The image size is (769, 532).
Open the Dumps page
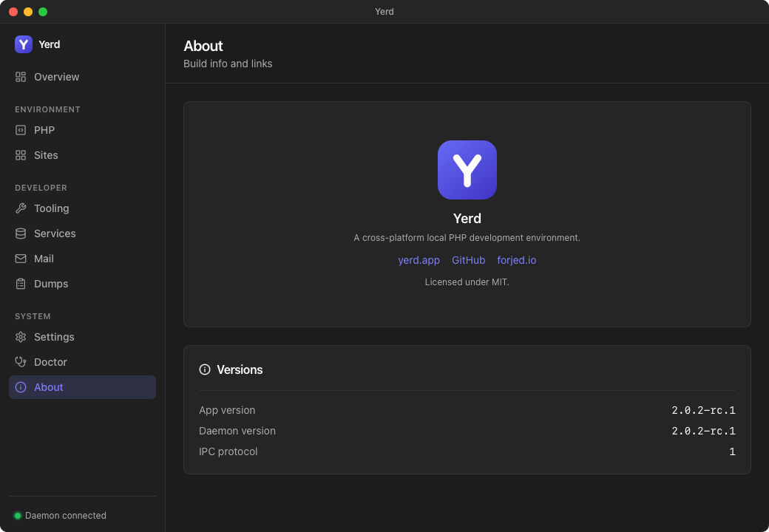(x=82, y=284)
